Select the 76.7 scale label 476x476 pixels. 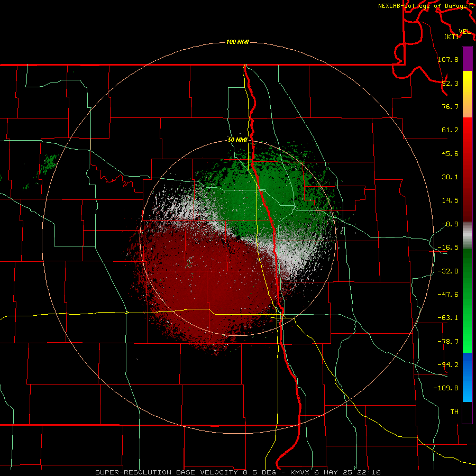click(x=450, y=106)
